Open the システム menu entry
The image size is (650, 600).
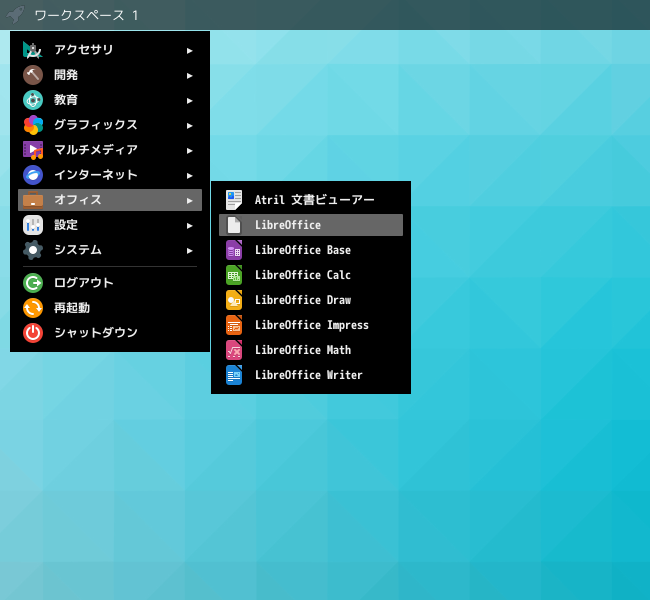tap(110, 250)
